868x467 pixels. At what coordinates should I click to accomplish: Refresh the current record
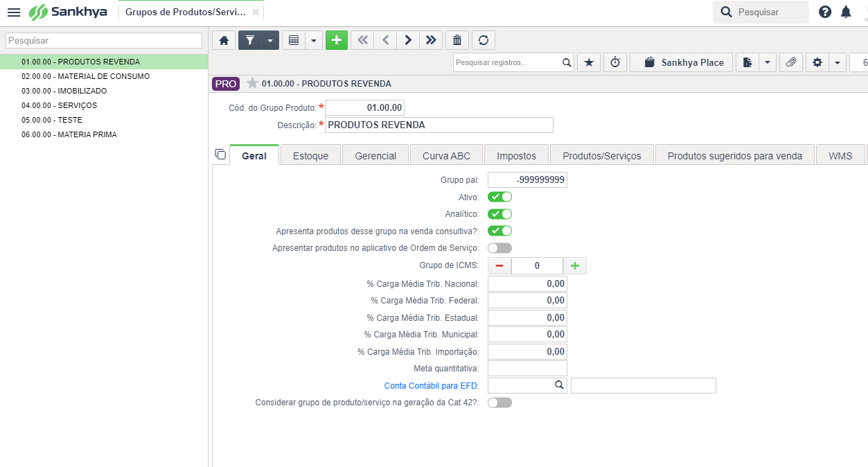[484, 40]
